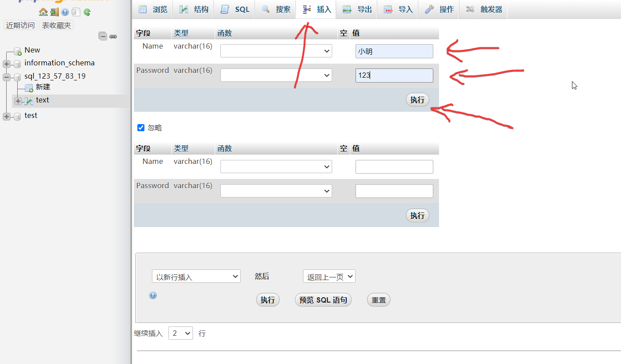The height and width of the screenshot is (364, 621).
Task: Open the 导入 tab
Action: pyautogui.click(x=398, y=9)
